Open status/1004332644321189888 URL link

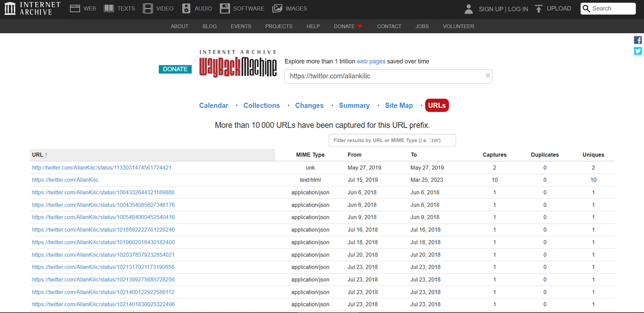click(103, 192)
